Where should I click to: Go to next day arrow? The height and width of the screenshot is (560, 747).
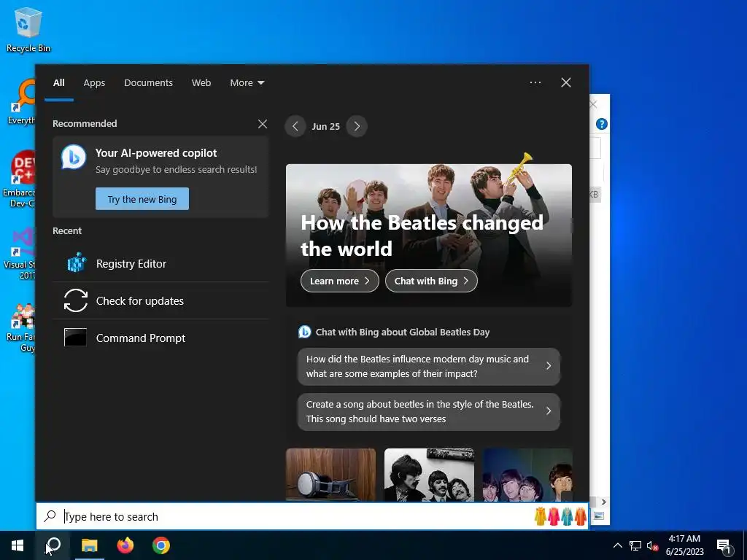click(357, 126)
